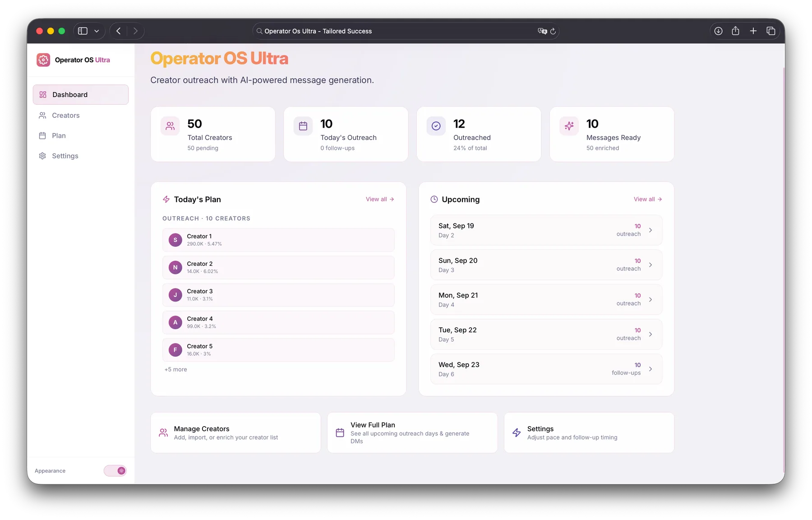The image size is (812, 520).
Task: Toggle the Appearance switch
Action: click(115, 470)
